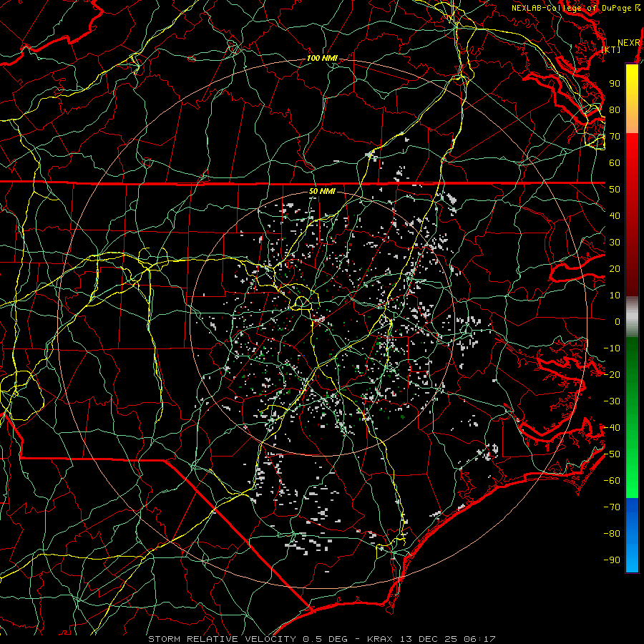The image size is (644, 644).
Task: Click the 100 NMI range ring label
Action: (322, 58)
